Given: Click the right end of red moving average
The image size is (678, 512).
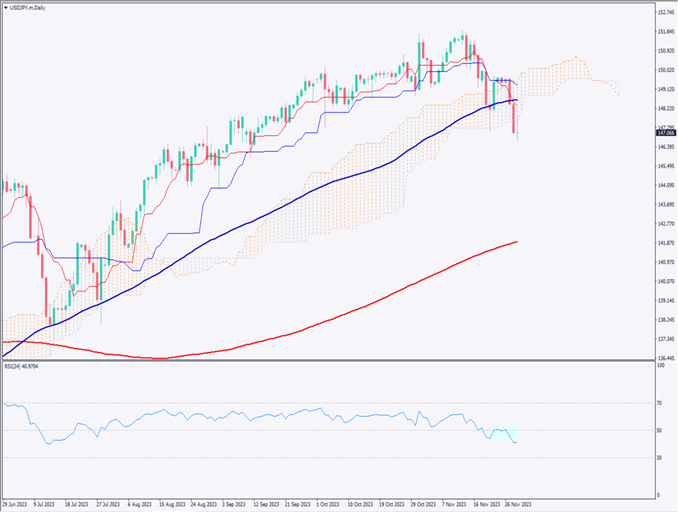Looking at the screenshot, I should pos(516,242).
